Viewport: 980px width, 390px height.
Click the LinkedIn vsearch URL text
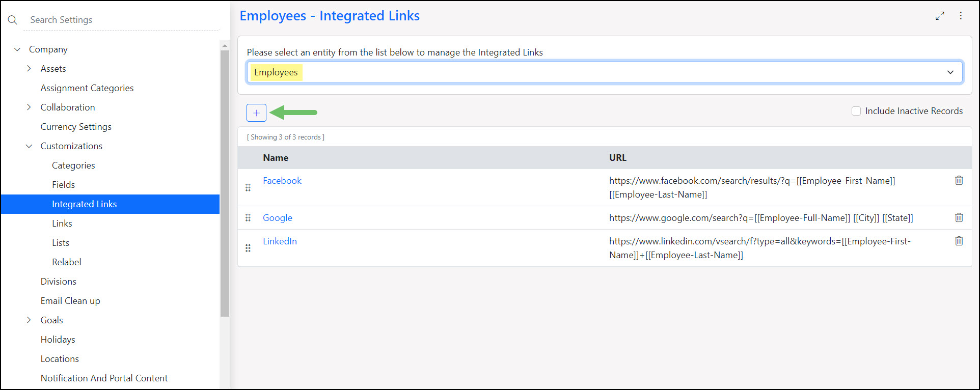(760, 248)
